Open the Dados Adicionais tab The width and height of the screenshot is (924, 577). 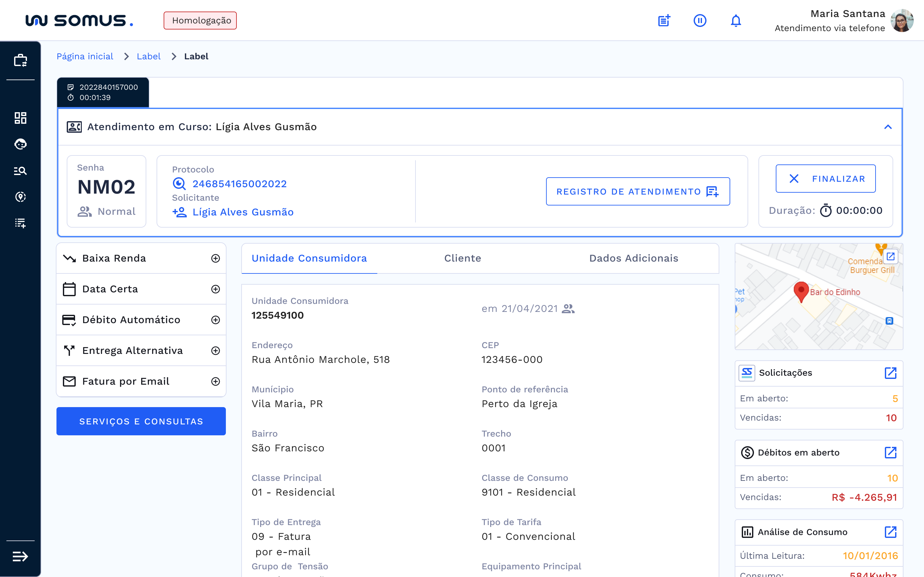point(634,258)
